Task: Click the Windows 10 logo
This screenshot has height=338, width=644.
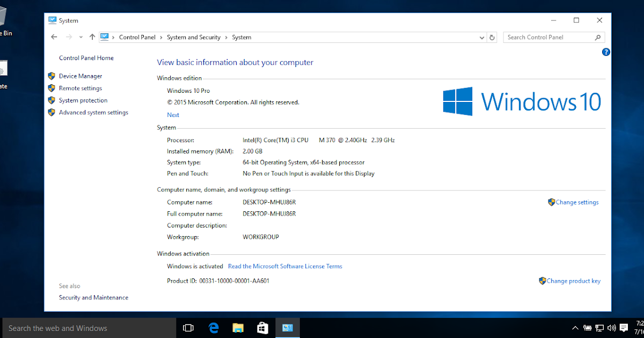Action: pos(522,101)
